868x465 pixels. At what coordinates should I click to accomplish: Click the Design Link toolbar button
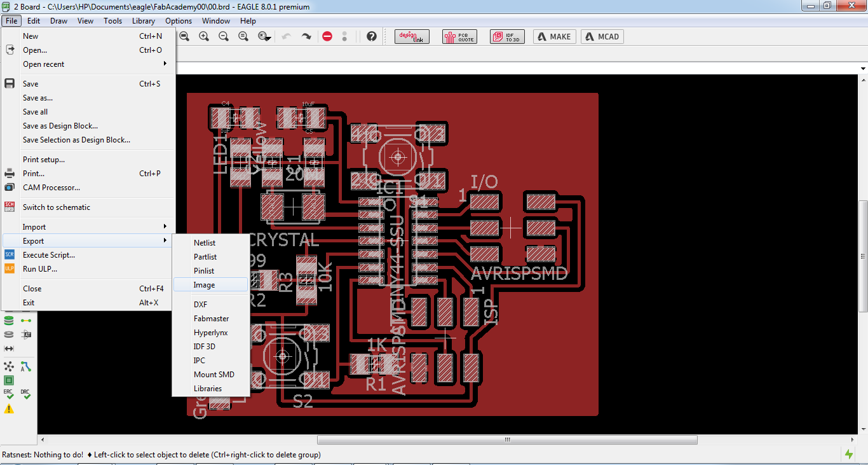click(x=412, y=36)
